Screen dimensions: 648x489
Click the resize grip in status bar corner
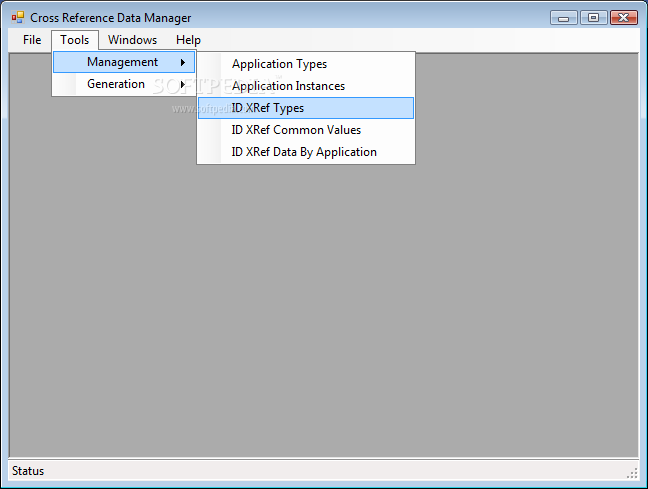tap(632, 473)
